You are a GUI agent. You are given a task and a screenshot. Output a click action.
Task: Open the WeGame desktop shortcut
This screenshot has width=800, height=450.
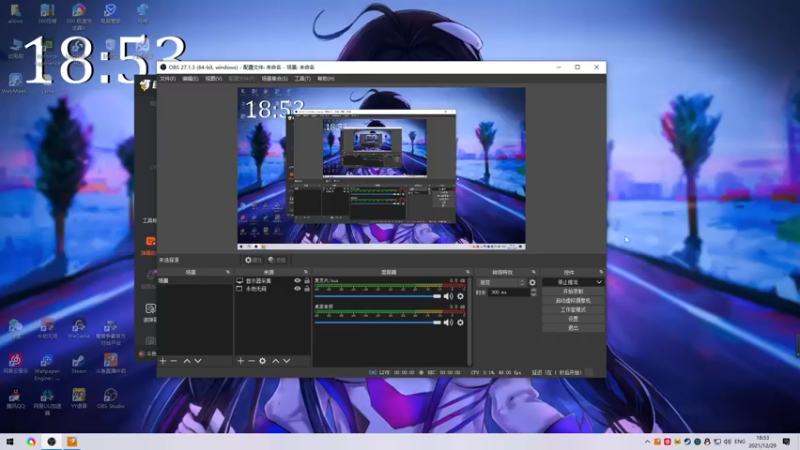point(79,329)
